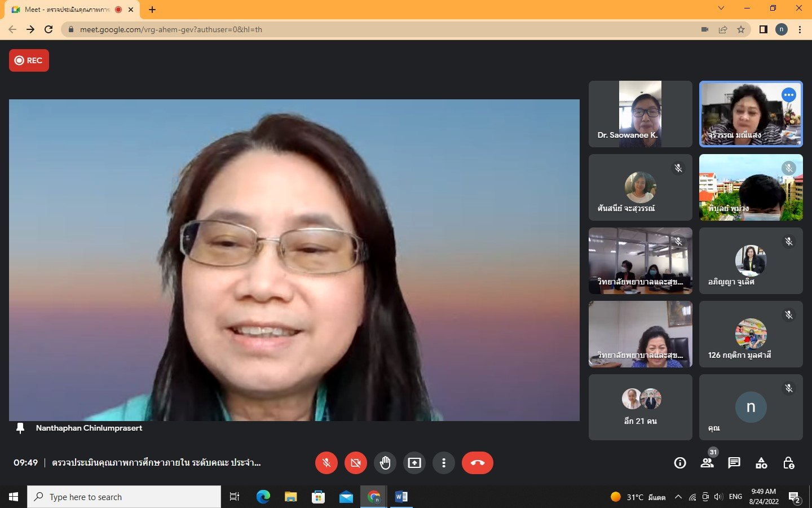Open the "อีก 21 คน" more participants tile
Screen dimensions: 812x508
click(640, 407)
